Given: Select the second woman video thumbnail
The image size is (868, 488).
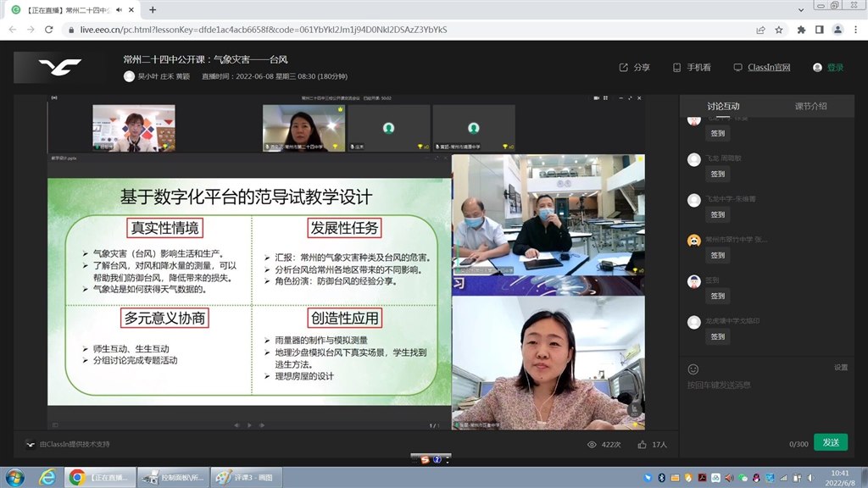Looking at the screenshot, I should 303,128.
